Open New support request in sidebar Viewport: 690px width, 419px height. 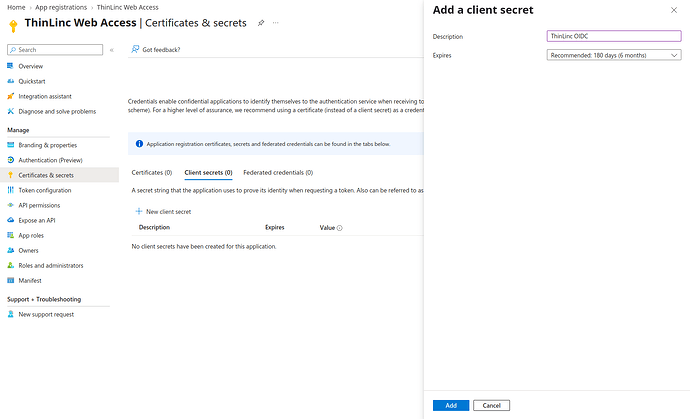coord(46,314)
